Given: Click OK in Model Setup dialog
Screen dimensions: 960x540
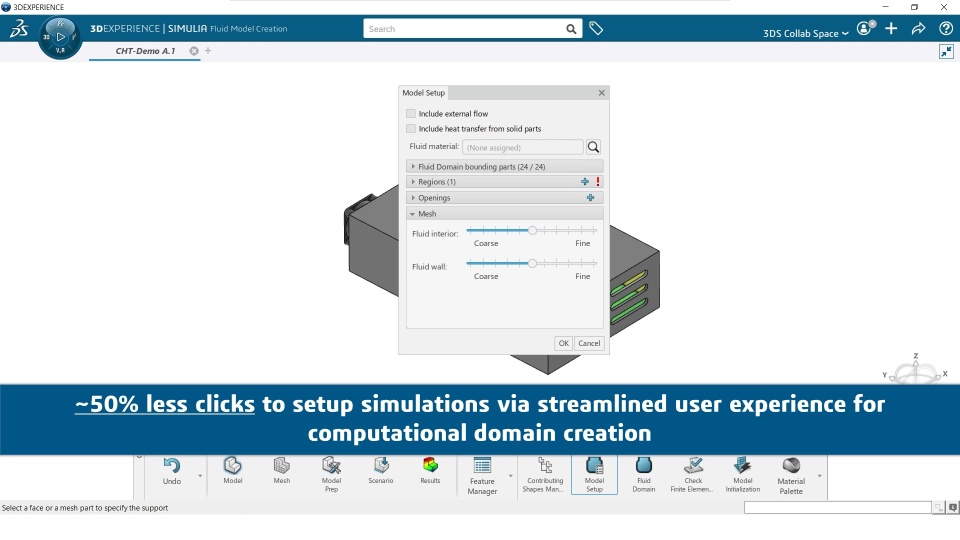Looking at the screenshot, I should [563, 343].
